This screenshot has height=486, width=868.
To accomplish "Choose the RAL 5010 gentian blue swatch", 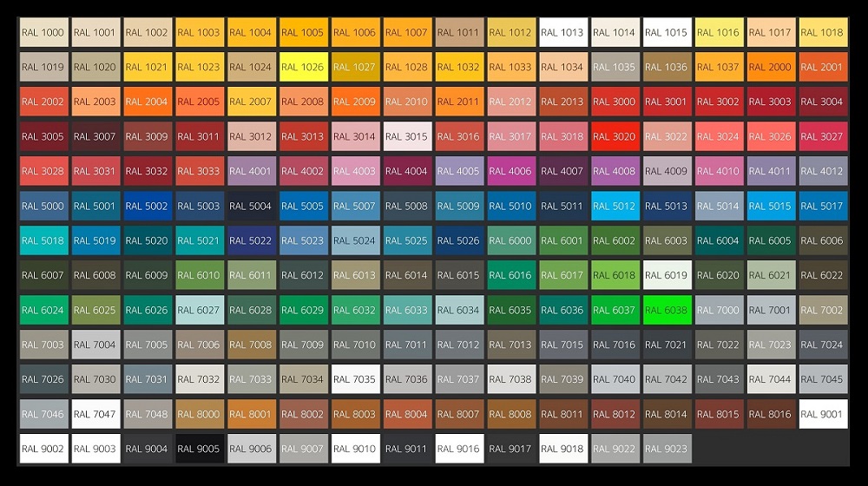I will pyautogui.click(x=511, y=206).
